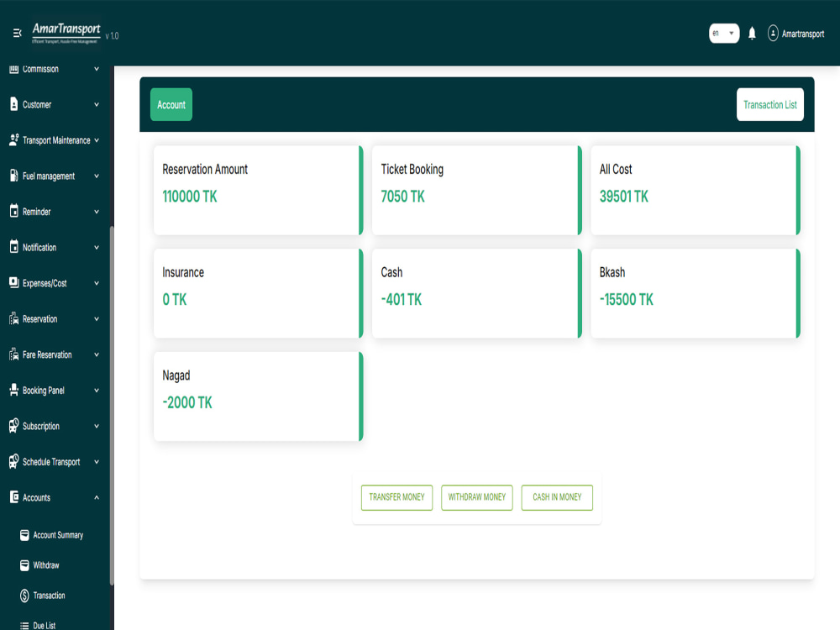Click the WITHDRAW MONEY button
Viewport: 840px width, 630px height.
click(477, 497)
